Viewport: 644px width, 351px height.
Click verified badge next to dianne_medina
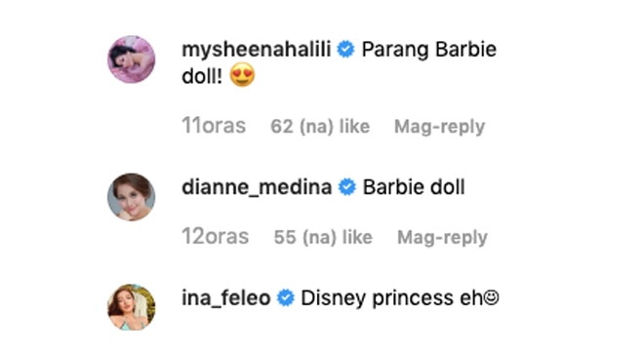[x=347, y=187]
